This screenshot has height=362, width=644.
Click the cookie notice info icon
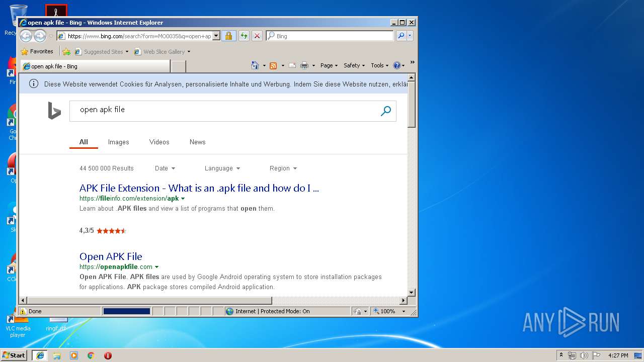(34, 84)
